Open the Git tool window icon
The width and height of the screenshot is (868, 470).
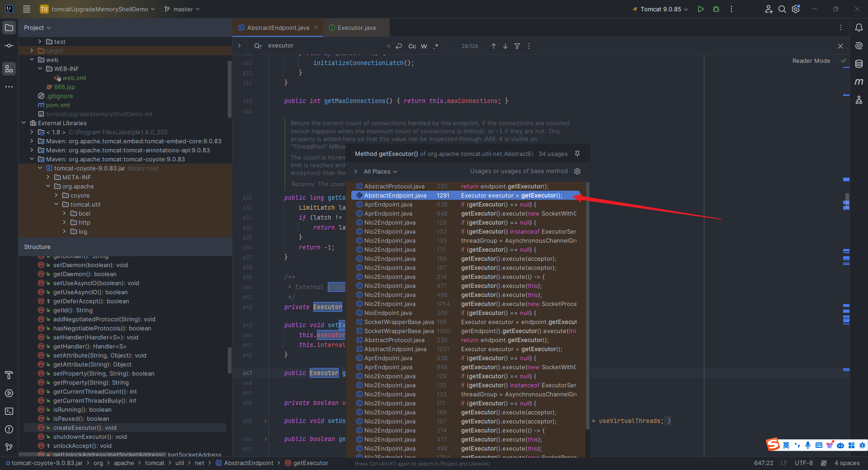[9, 447]
